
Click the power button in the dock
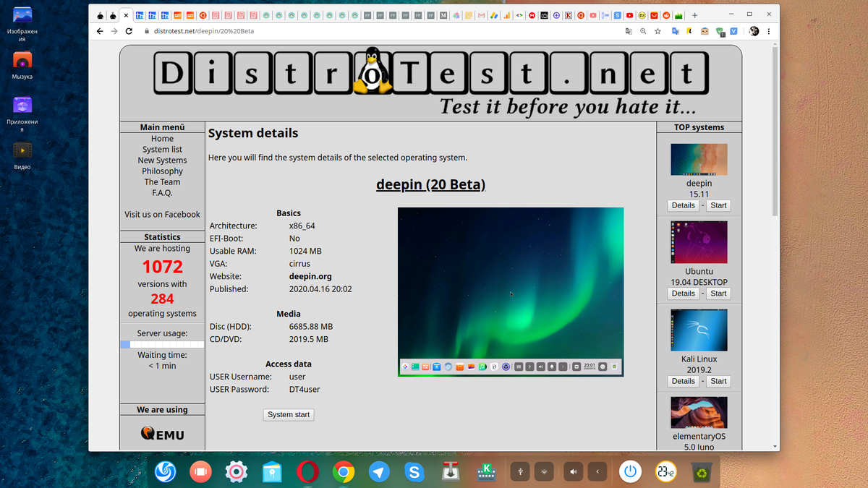click(631, 472)
